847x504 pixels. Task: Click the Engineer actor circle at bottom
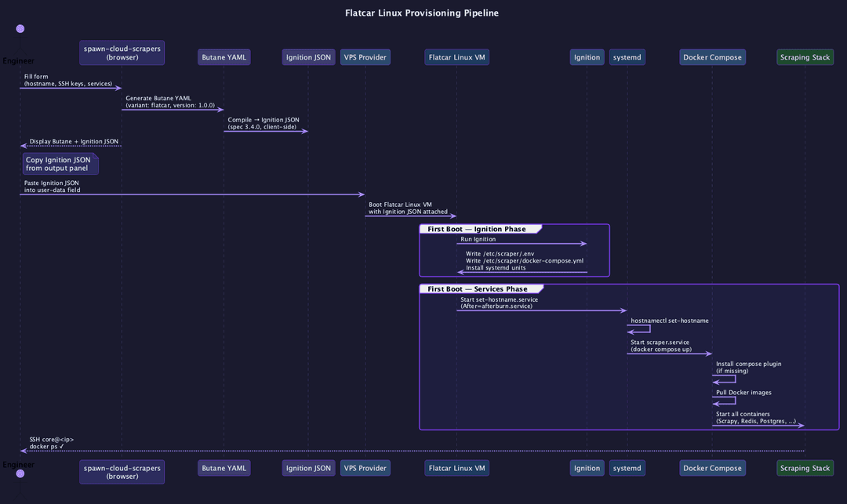pos(20,473)
